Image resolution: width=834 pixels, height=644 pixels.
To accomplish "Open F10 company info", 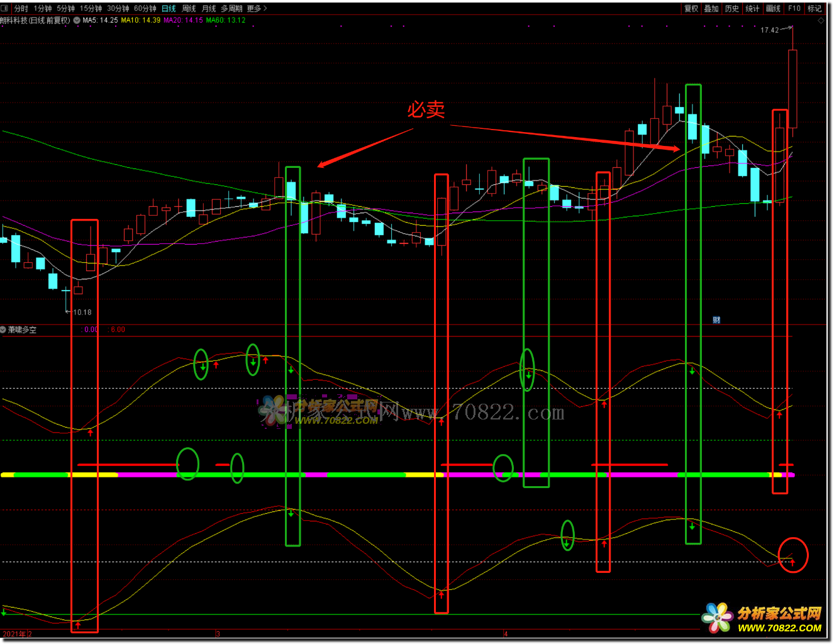I will pos(794,9).
